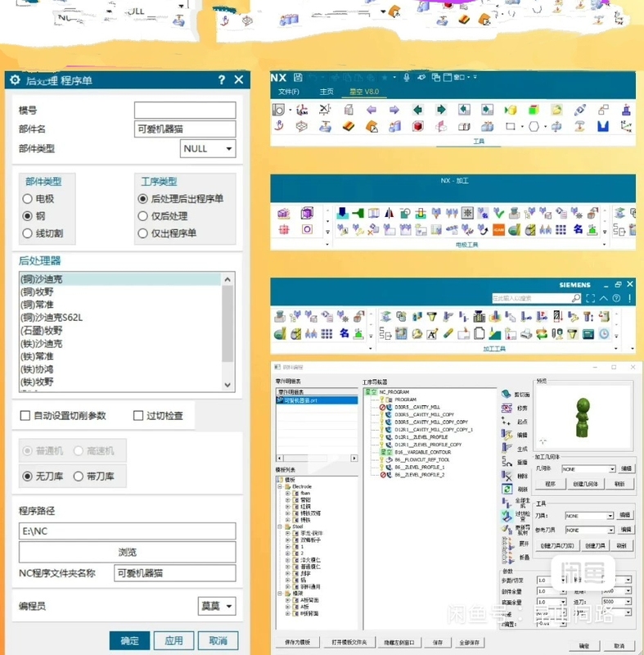The width and height of the screenshot is (644, 655).
Task: Collapse the Steel folder in the template tree
Action: [280, 526]
